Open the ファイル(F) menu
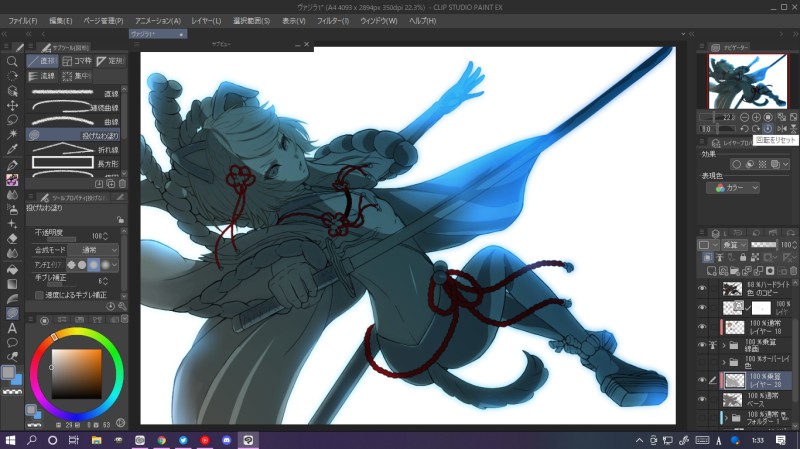This screenshot has height=449, width=800. pyautogui.click(x=22, y=21)
